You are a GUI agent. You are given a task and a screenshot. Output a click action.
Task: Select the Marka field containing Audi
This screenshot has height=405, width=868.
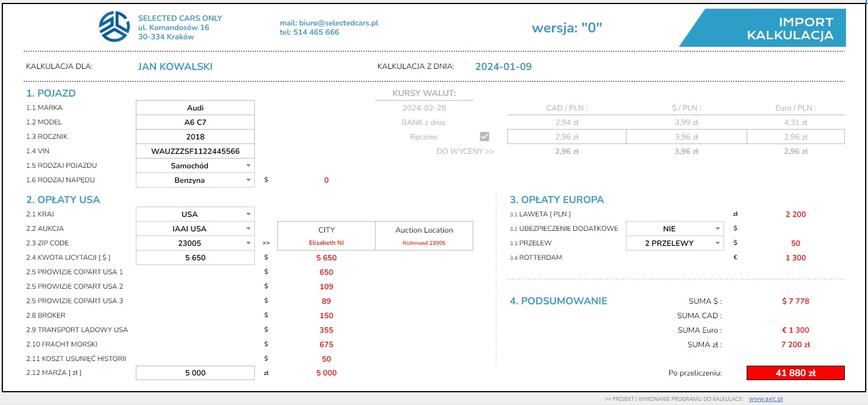click(195, 108)
